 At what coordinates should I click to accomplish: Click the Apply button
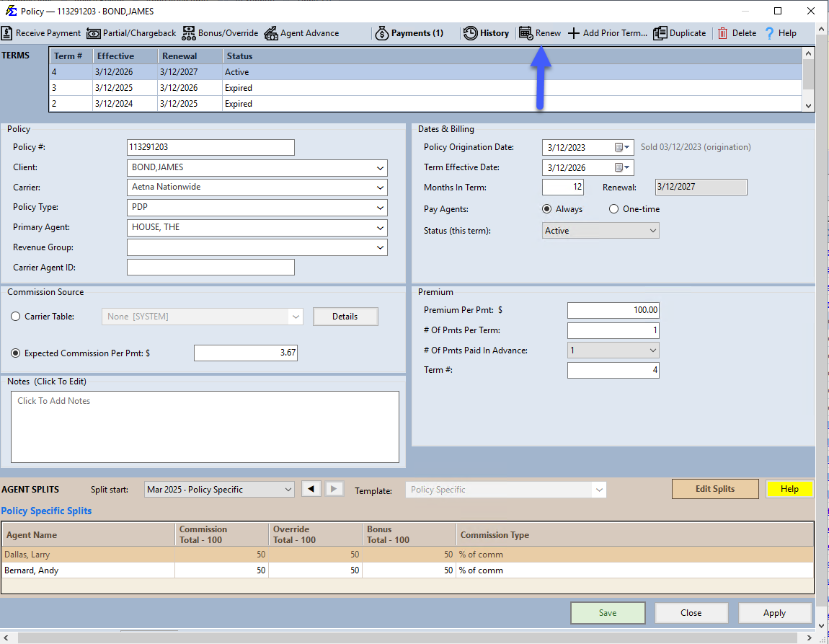774,613
